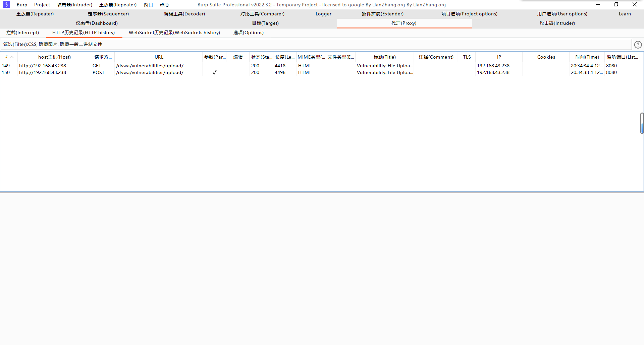Image resolution: width=644 pixels, height=345 pixels.
Task: Switch to the 重放器(Repeater) tab
Action: (35, 14)
